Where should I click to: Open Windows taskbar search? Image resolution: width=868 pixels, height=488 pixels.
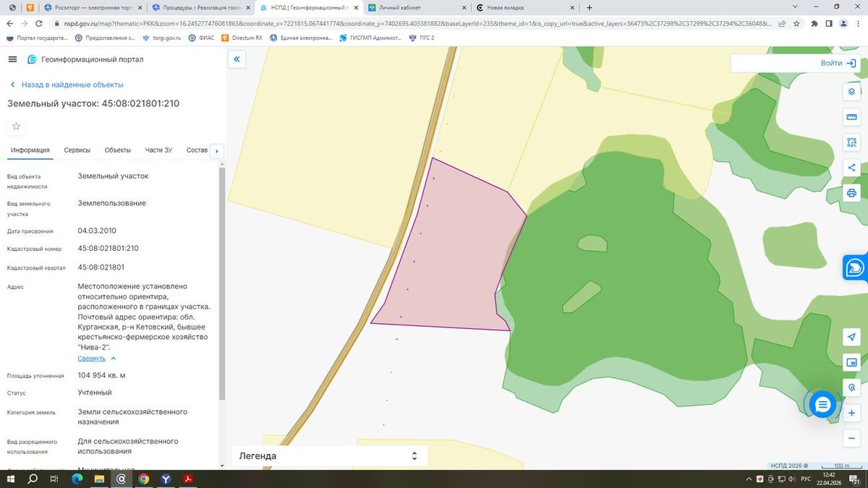point(33,479)
